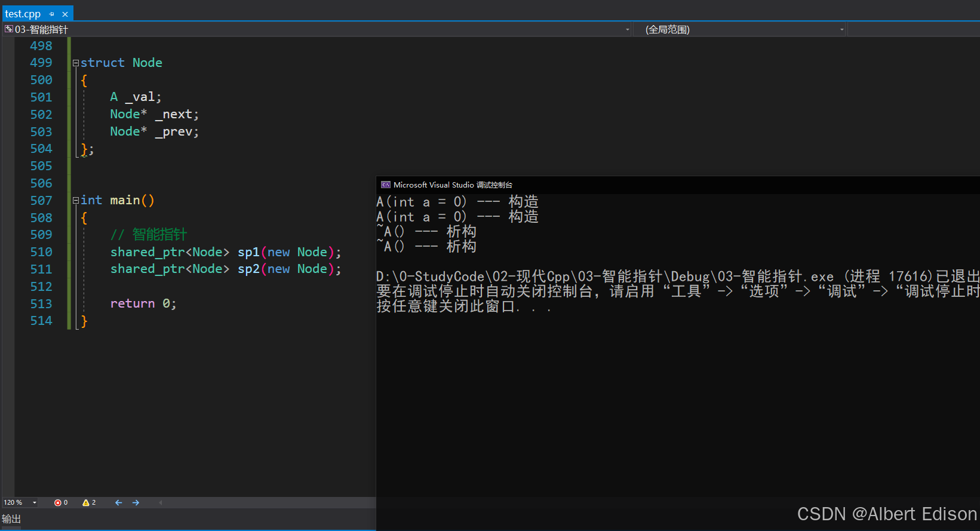Click the yellow warning count icon
980x531 pixels.
pyautogui.click(x=86, y=502)
